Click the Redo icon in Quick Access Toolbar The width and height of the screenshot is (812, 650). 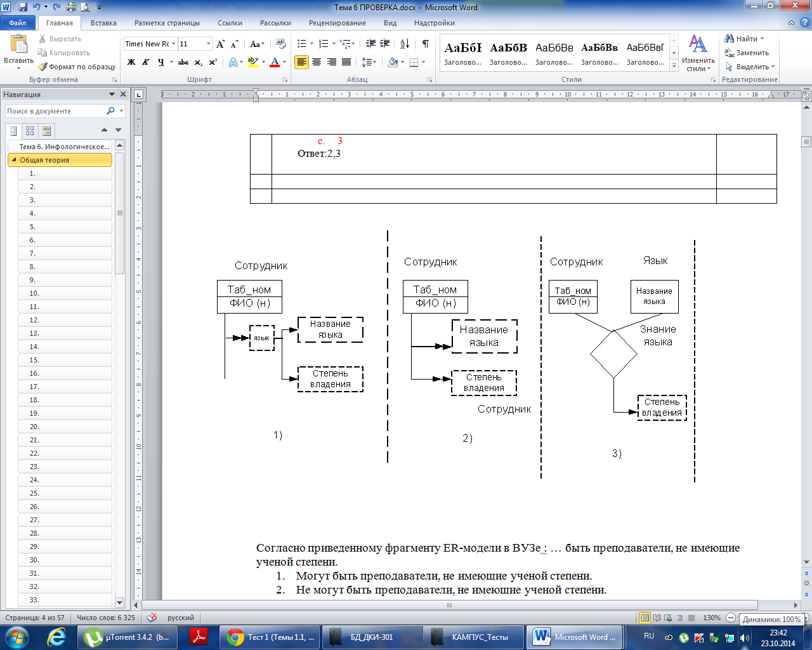(56, 8)
